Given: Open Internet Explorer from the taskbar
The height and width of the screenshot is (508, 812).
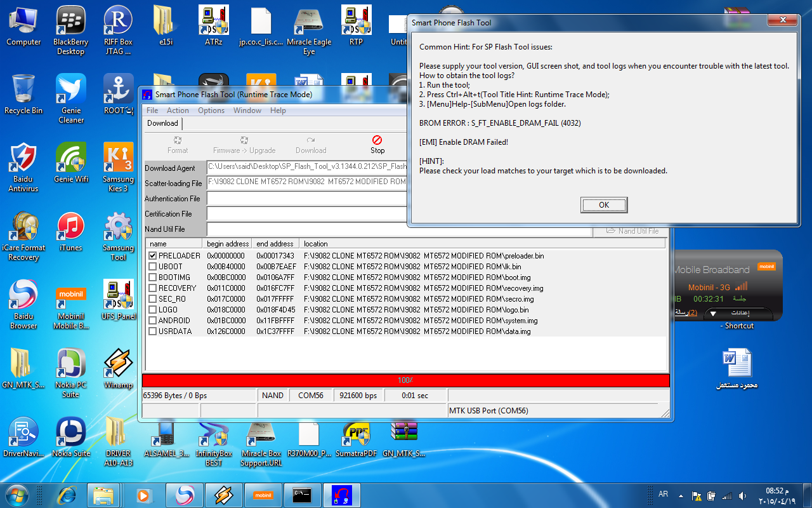Looking at the screenshot, I should point(67,495).
